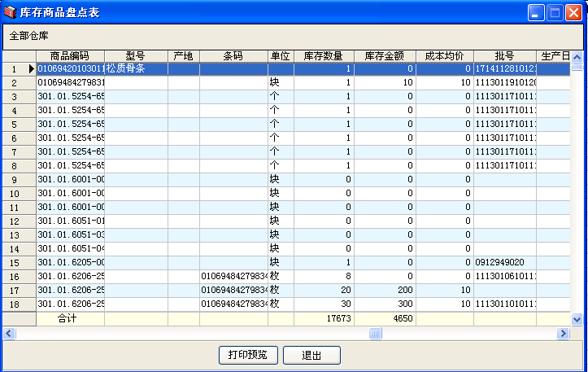Select row number 15 header
This screenshot has height=372, width=588.
pos(15,262)
